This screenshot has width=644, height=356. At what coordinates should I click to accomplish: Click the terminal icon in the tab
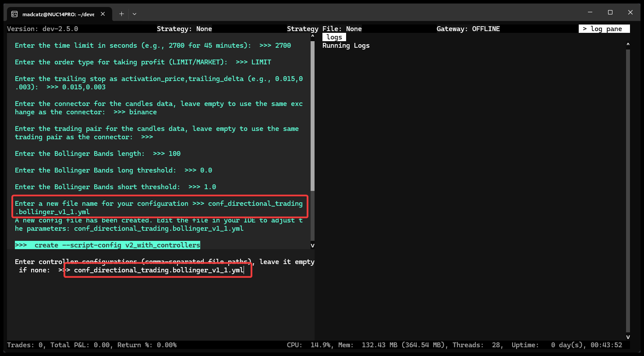coord(14,14)
